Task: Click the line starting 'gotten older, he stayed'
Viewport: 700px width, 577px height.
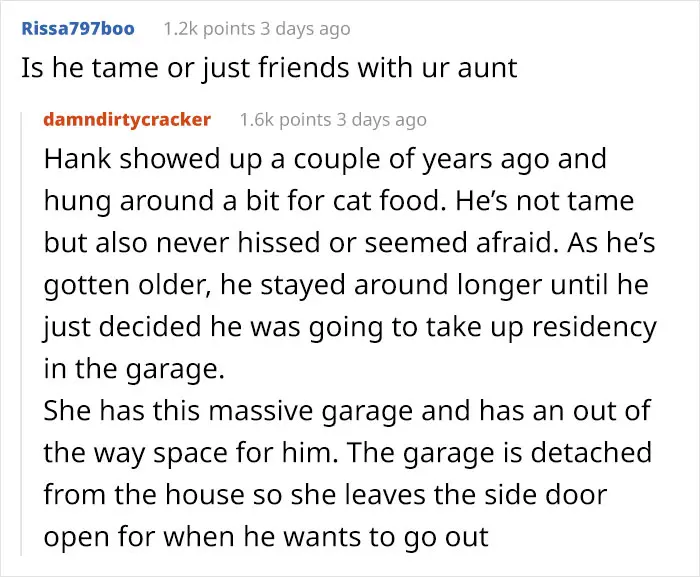Action: click(x=345, y=286)
